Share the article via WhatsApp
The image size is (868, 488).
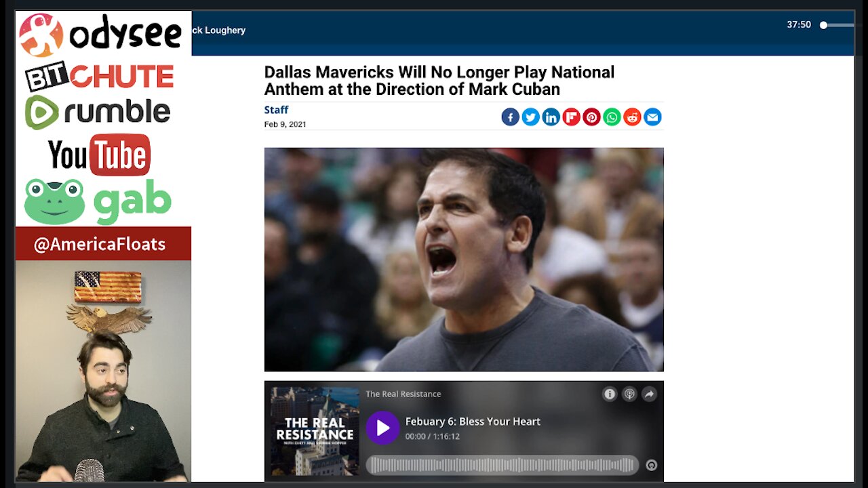pos(612,117)
